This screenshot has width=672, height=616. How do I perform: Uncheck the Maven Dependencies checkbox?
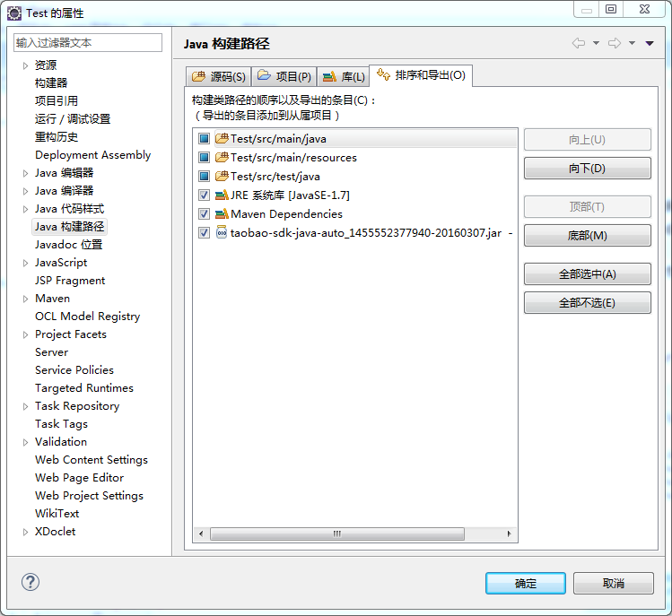pyautogui.click(x=204, y=213)
